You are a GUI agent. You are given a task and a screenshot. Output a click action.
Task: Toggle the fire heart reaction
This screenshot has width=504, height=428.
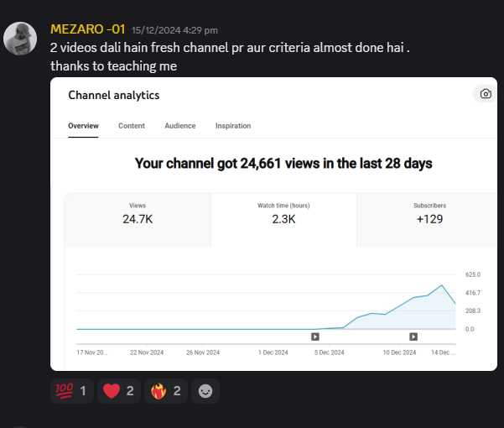pyautogui.click(x=166, y=391)
